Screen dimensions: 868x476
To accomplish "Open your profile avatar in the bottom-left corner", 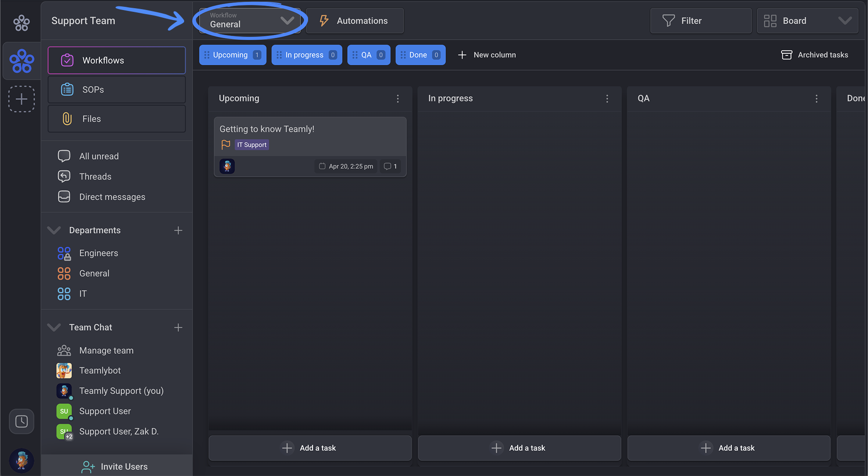I will pos(21,460).
